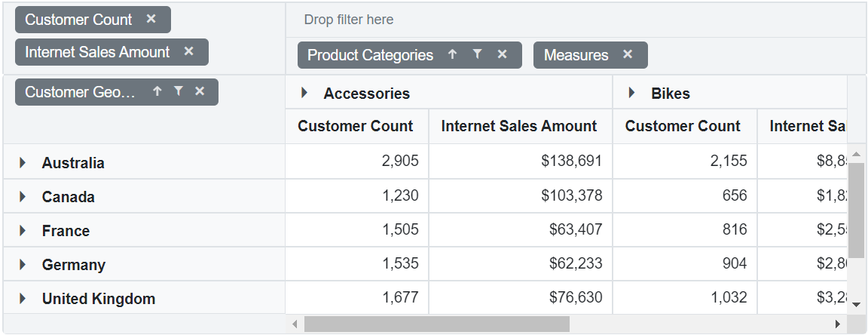Click the France cell showing $63,407
The height and width of the screenshot is (335, 868).
pos(521,229)
